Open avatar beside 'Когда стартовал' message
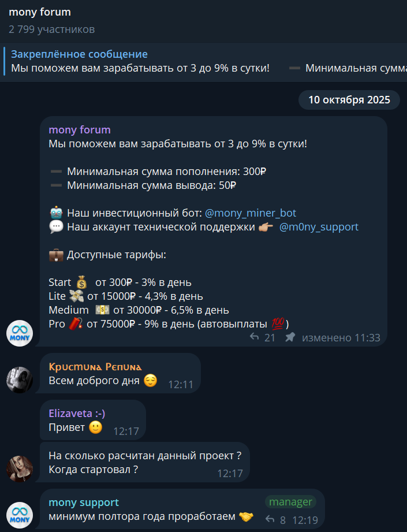 pos(20,468)
